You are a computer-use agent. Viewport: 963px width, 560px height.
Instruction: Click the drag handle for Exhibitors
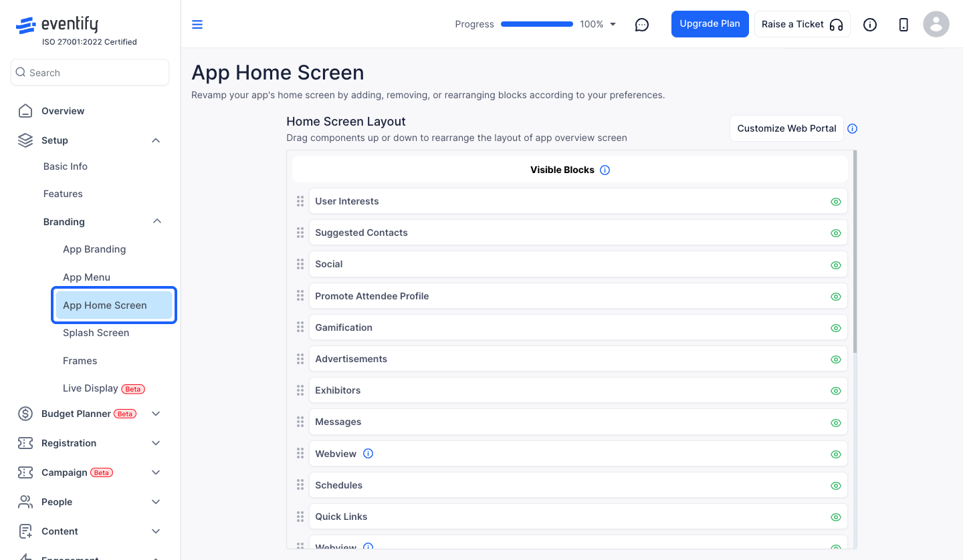300,390
